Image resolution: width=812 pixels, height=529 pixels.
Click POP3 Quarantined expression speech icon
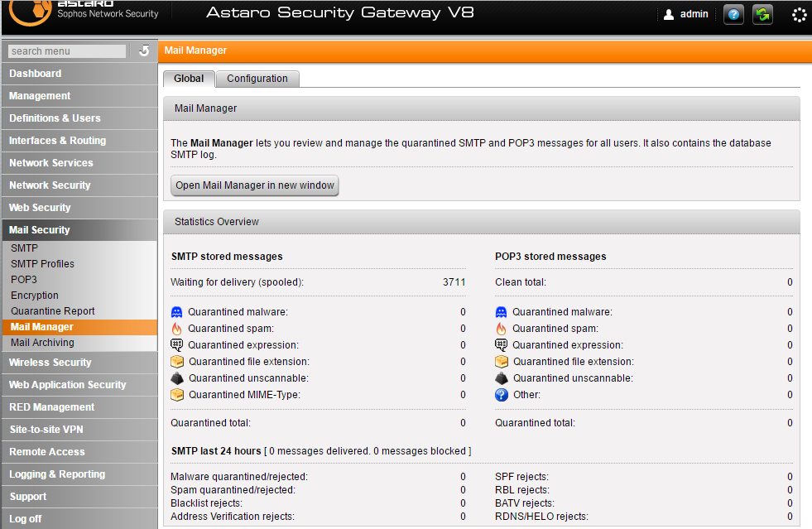click(501, 345)
